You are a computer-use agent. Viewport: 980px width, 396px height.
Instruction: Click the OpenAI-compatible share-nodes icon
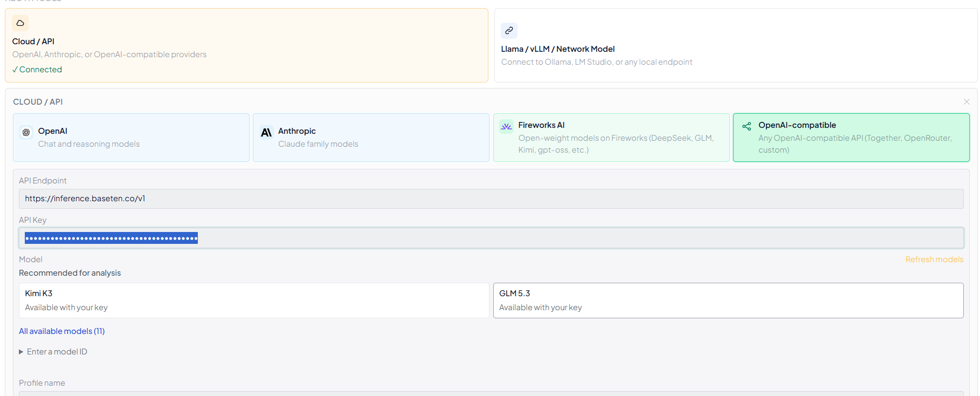click(747, 126)
